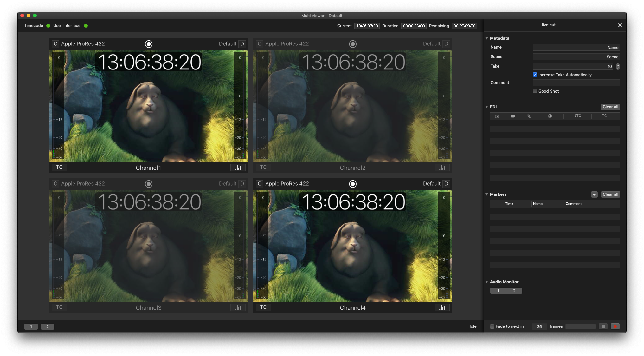Viewport: 644px width, 356px height.
Task: Toggle TC display on Channel2
Action: [x=263, y=167]
